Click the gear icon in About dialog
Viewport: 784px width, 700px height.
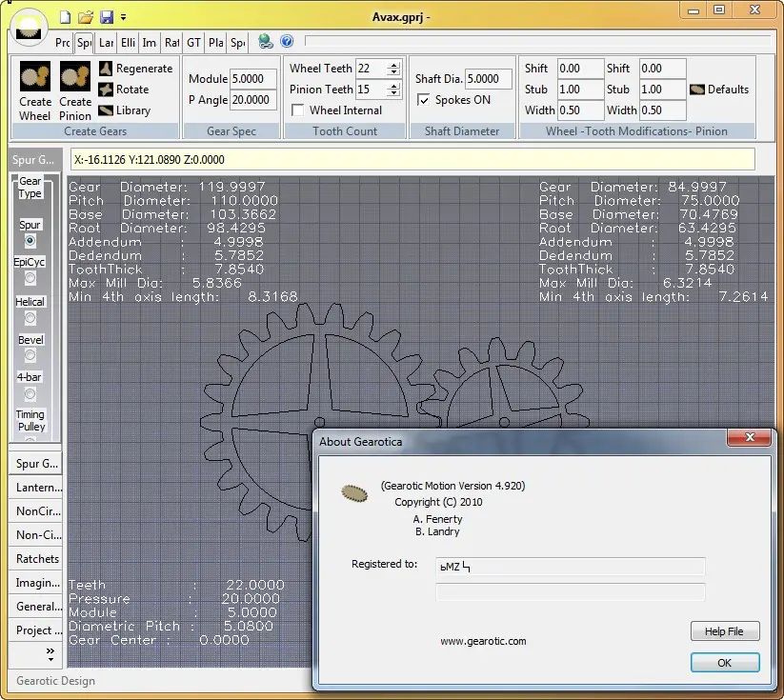tap(354, 493)
